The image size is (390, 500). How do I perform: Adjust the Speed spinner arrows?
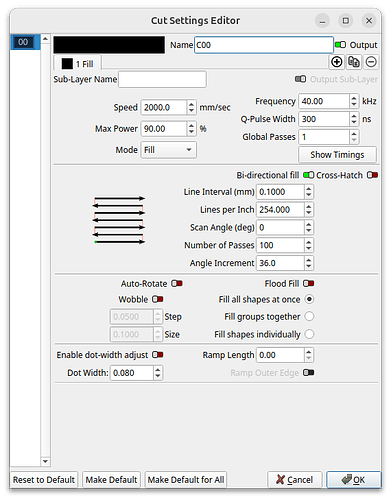[191, 108]
